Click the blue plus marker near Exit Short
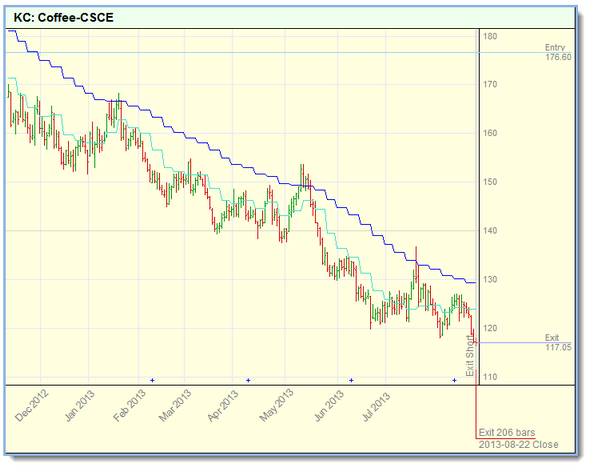This screenshot has height=468, width=590. (x=455, y=380)
